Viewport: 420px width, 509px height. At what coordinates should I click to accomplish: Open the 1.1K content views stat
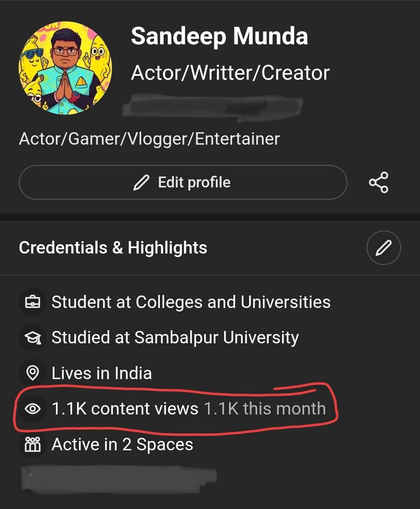tap(125, 409)
